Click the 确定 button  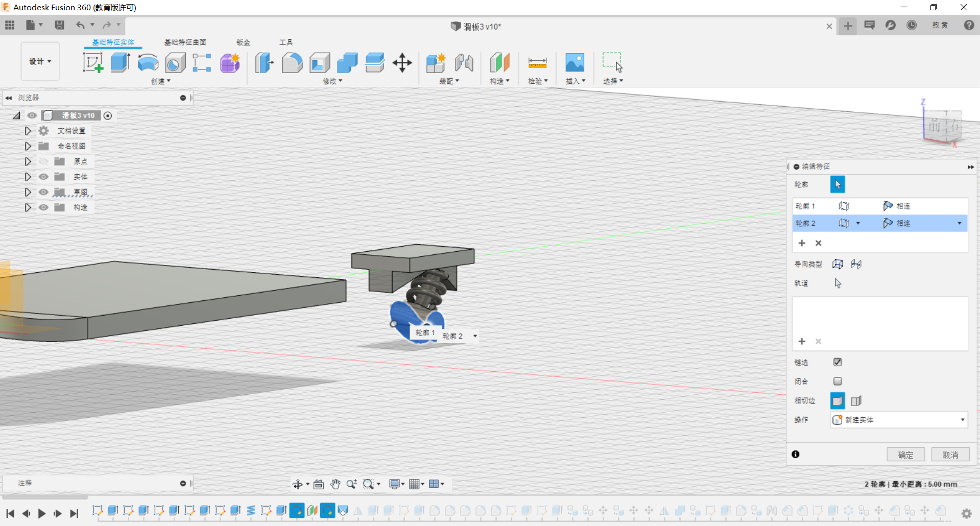click(x=905, y=455)
